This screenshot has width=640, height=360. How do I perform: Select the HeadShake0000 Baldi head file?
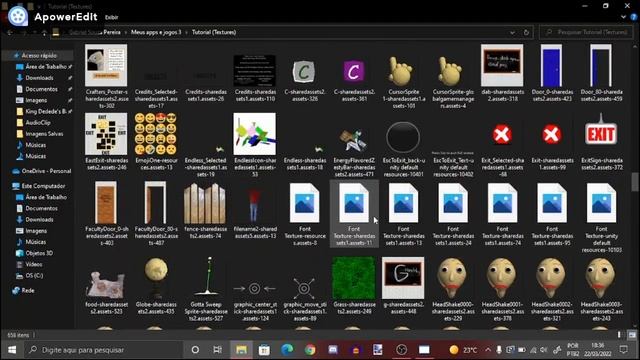452,278
